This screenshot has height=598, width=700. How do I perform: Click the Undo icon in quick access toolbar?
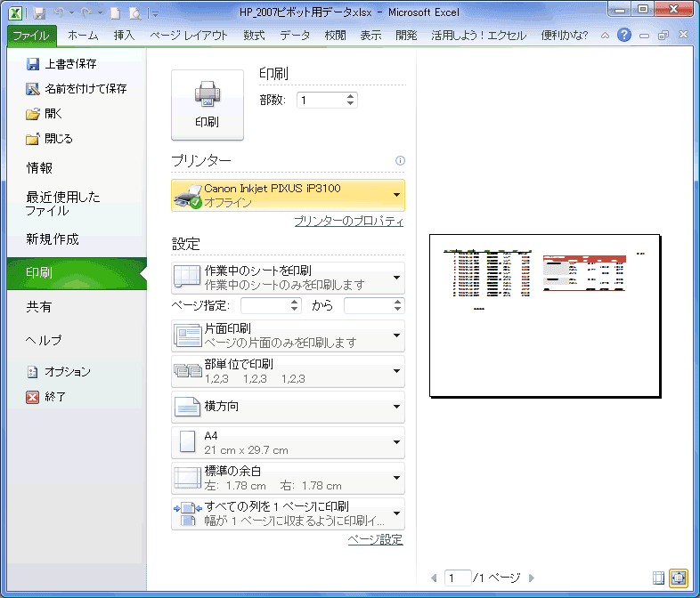[59, 13]
